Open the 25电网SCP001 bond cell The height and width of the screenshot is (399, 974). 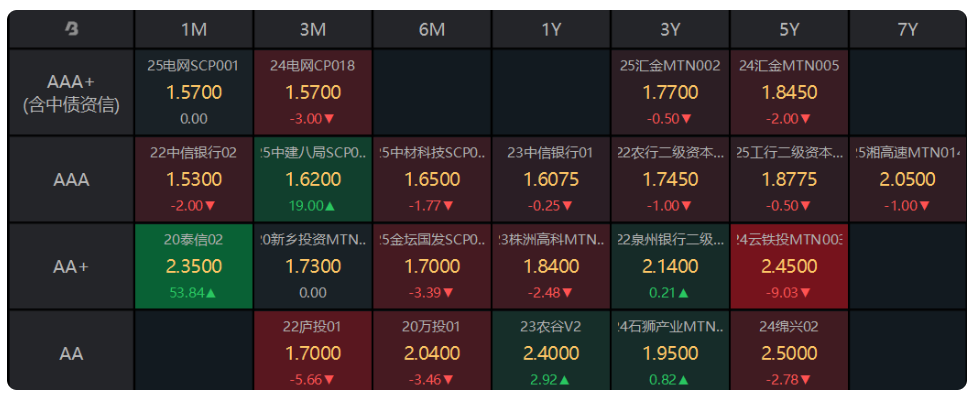click(194, 93)
